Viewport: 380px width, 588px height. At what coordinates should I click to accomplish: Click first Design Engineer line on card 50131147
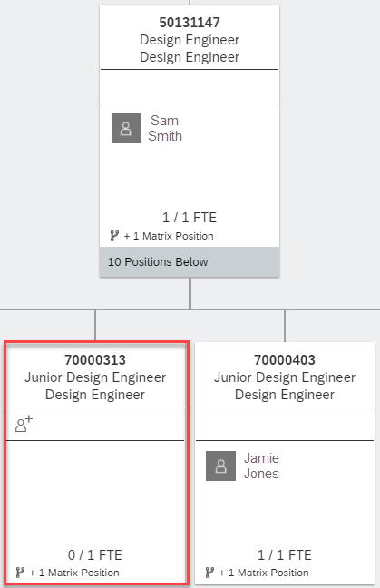pos(190,40)
